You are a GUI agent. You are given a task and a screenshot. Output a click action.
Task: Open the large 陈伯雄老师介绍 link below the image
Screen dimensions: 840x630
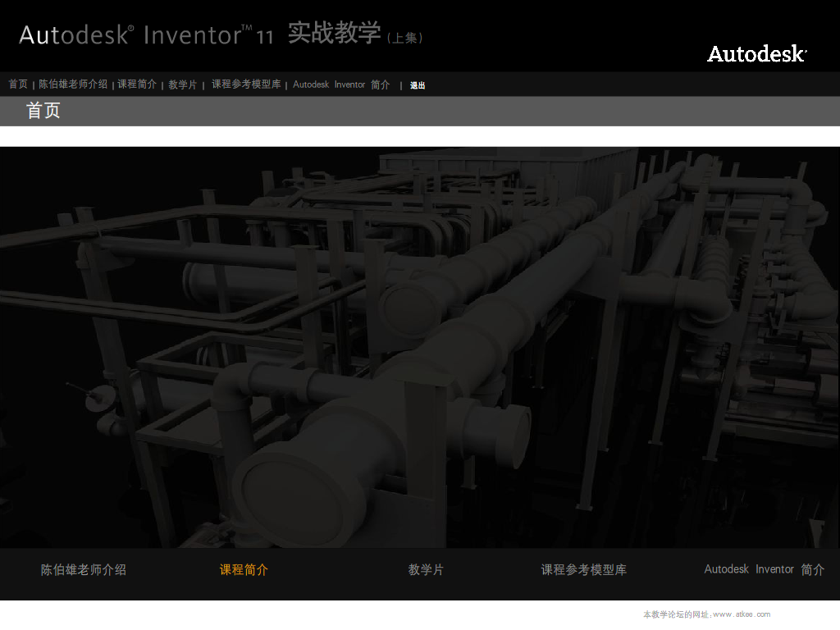tap(84, 569)
